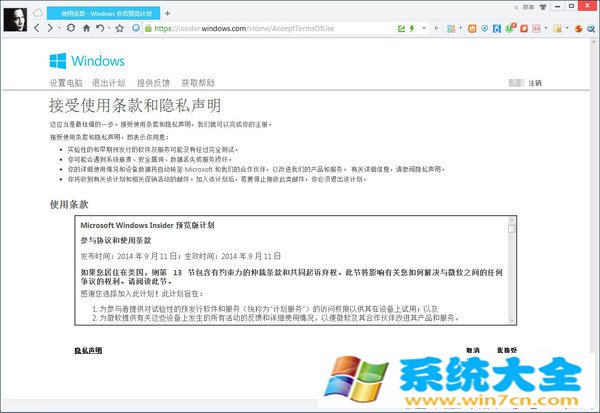Open the 隐私声明 link below the terms
600x413 pixels.
(x=88, y=350)
